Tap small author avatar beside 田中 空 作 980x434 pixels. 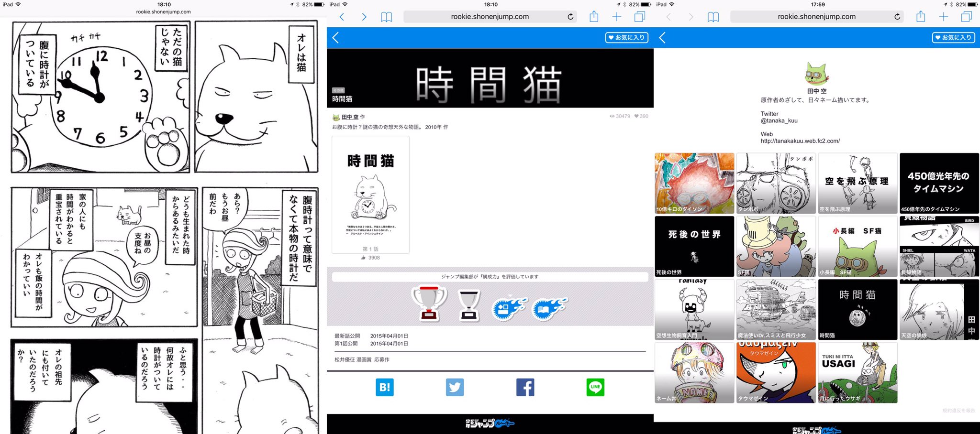click(x=336, y=117)
